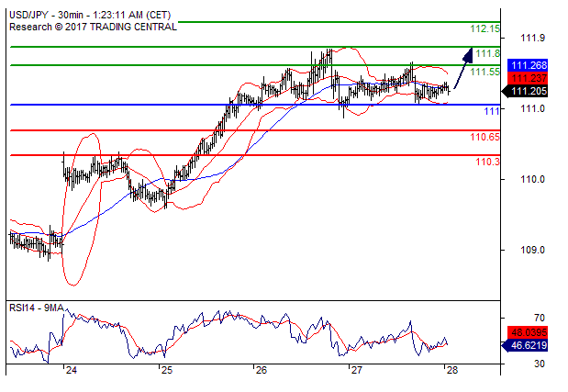Select the 110.65 support level label

pos(484,137)
